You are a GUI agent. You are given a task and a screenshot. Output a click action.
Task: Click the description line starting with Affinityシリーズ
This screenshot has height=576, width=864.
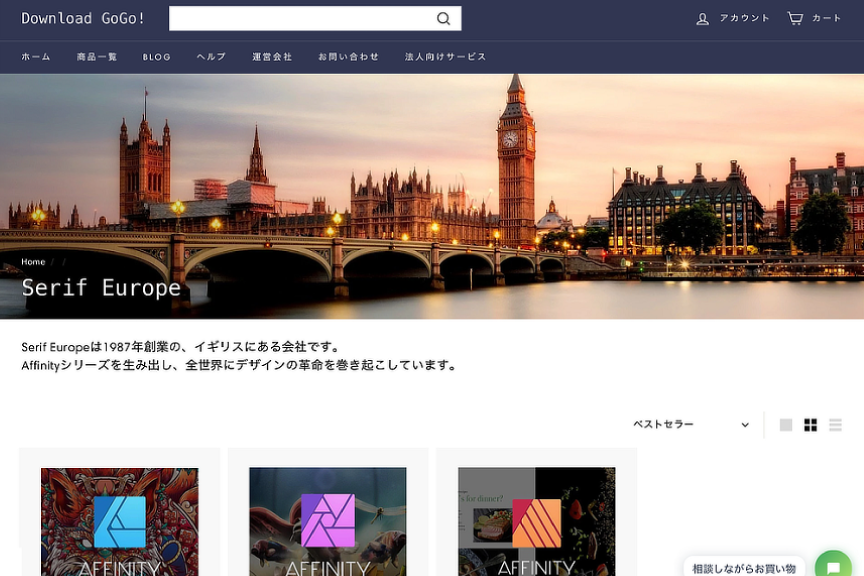click(x=239, y=365)
